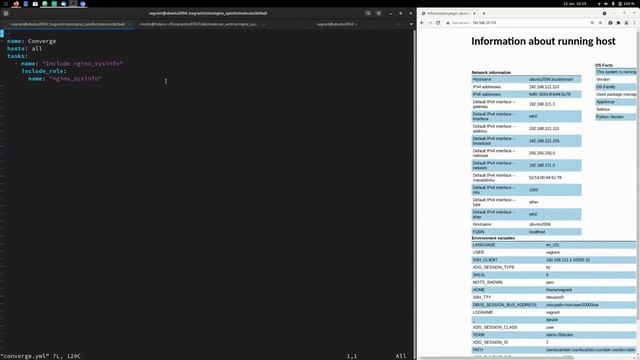Select the 'Information page' browser tab
Image resolution: width=640 pixels, height=360 pixels.
(x=448, y=13)
